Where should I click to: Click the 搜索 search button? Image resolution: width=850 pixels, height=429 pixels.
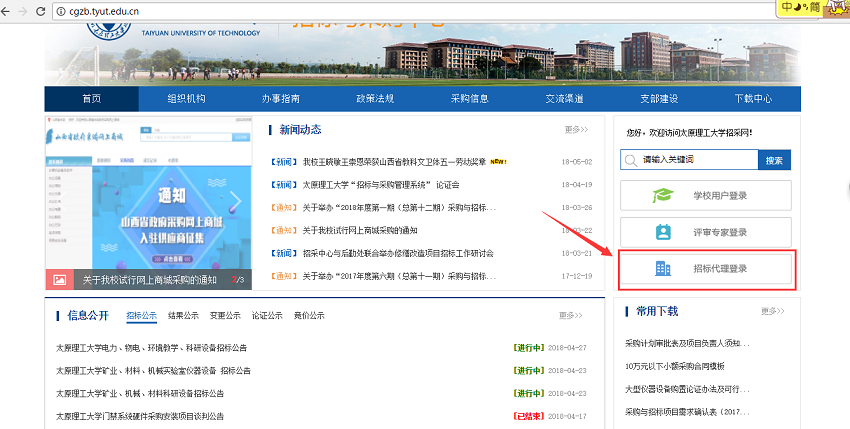pyautogui.click(x=774, y=160)
